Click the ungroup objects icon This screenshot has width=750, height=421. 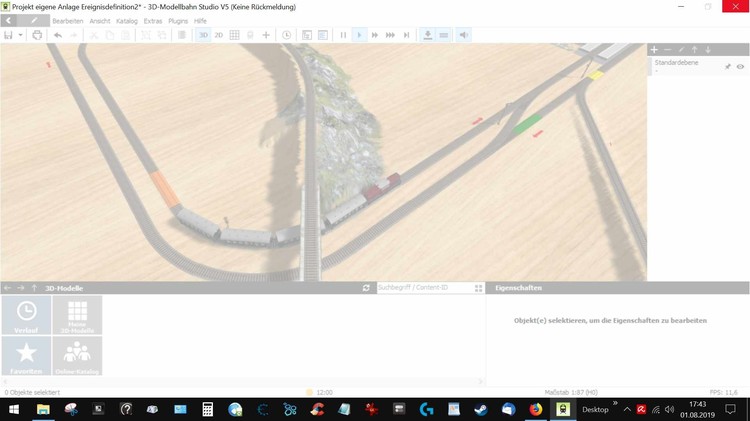162,35
